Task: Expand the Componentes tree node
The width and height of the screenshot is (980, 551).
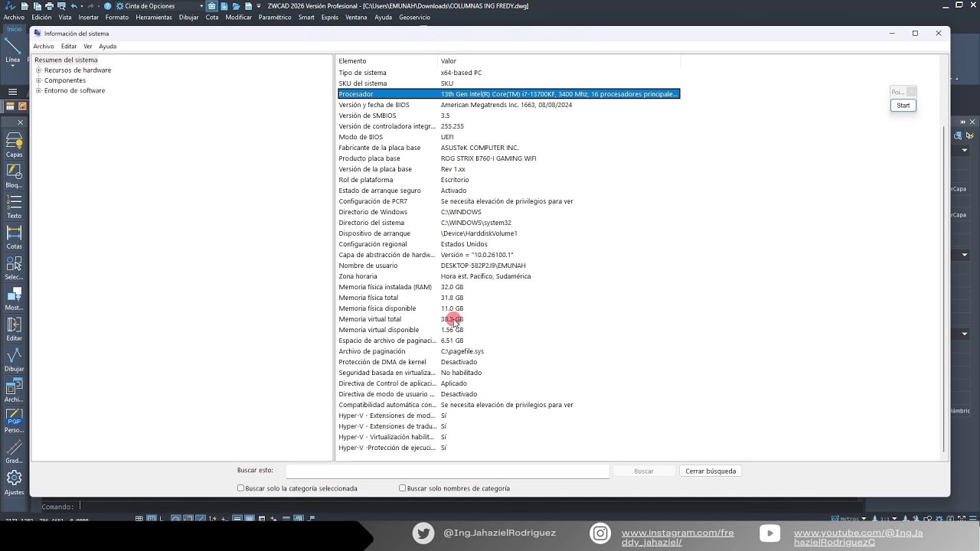Action: [38, 80]
